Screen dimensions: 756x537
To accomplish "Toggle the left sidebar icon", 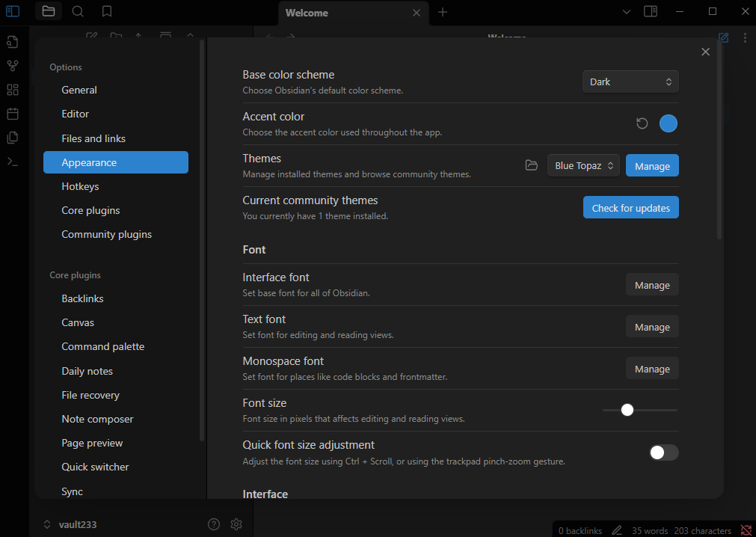I will pos(13,11).
